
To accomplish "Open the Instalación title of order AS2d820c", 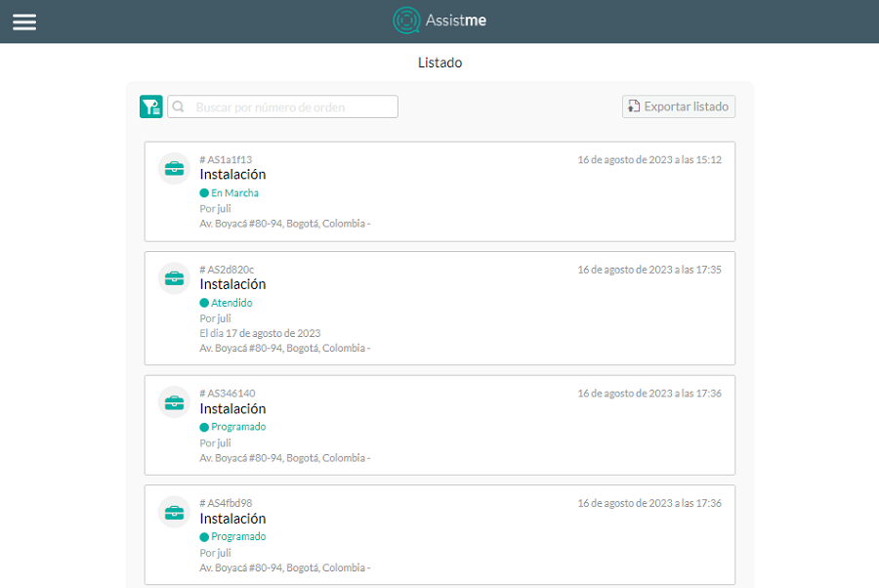I will (232, 284).
